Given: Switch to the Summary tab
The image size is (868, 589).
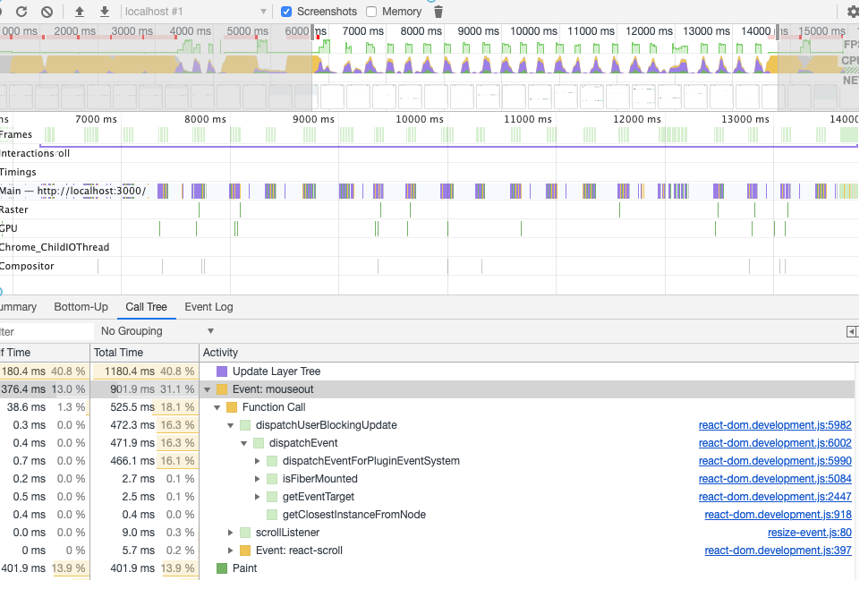Looking at the screenshot, I should click(x=18, y=307).
